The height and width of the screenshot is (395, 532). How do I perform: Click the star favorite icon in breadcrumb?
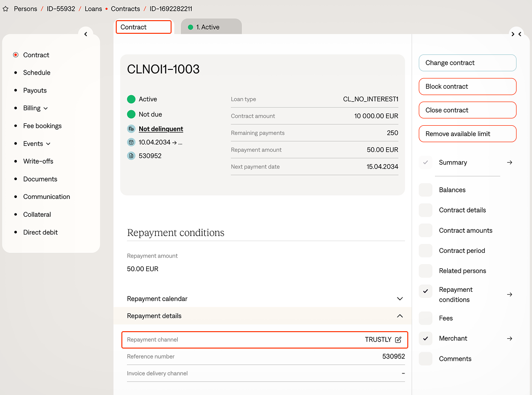(6, 9)
